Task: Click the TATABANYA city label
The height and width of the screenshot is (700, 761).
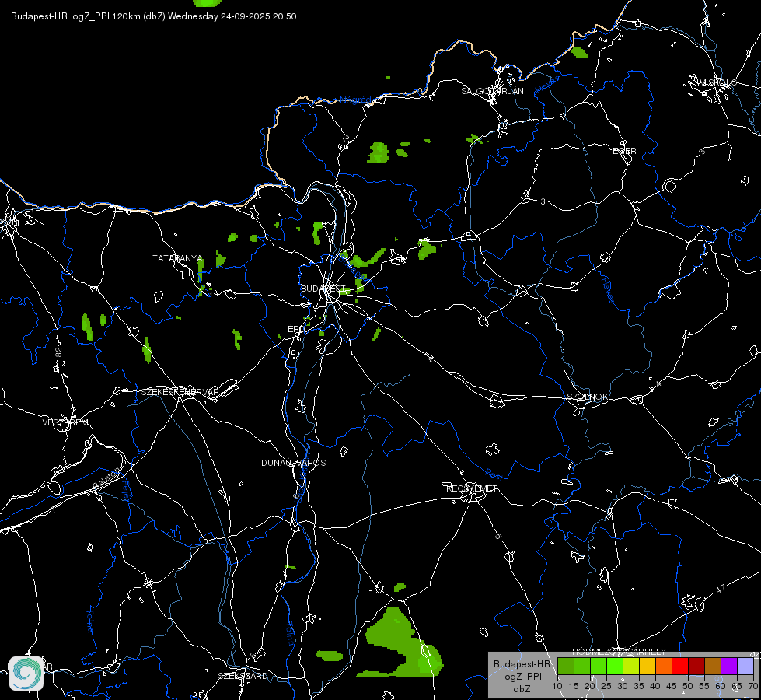Action: click(178, 258)
